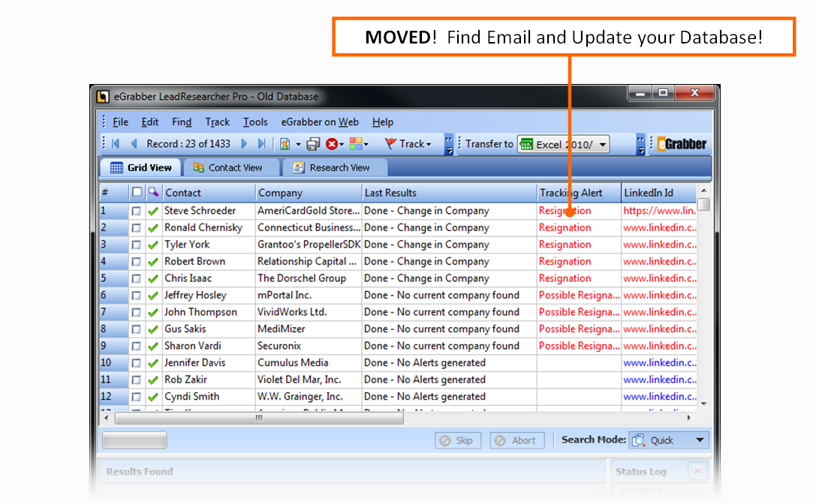Check the box for Chris Isaac
This screenshot has height=504, width=816.
(x=136, y=279)
